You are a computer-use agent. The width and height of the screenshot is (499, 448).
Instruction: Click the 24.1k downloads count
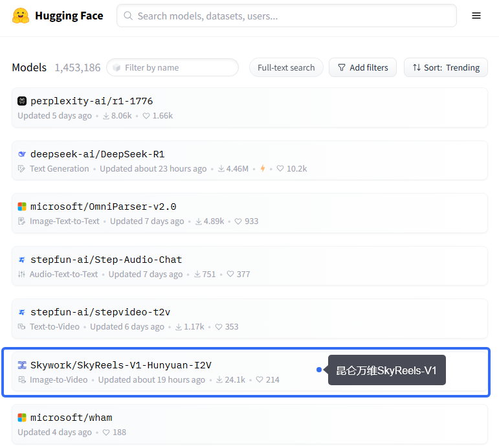tap(235, 379)
